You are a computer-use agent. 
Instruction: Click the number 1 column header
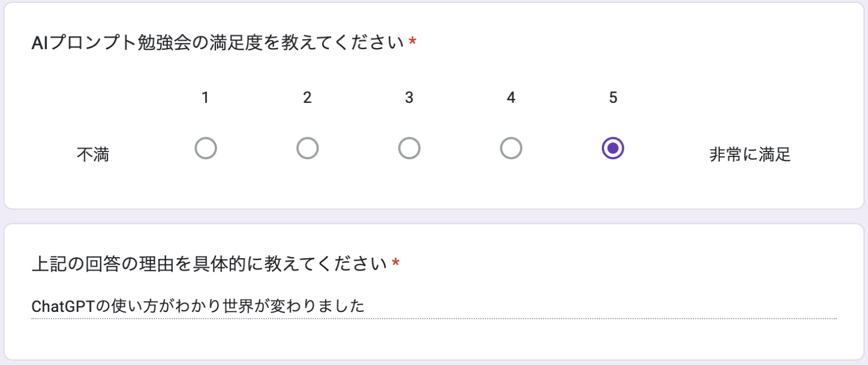(x=206, y=97)
